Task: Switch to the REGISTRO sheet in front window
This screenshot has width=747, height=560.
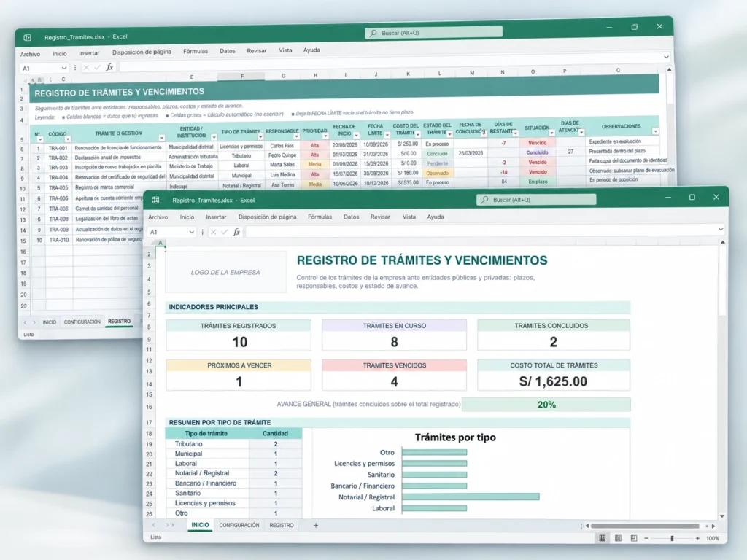Action: [x=282, y=525]
